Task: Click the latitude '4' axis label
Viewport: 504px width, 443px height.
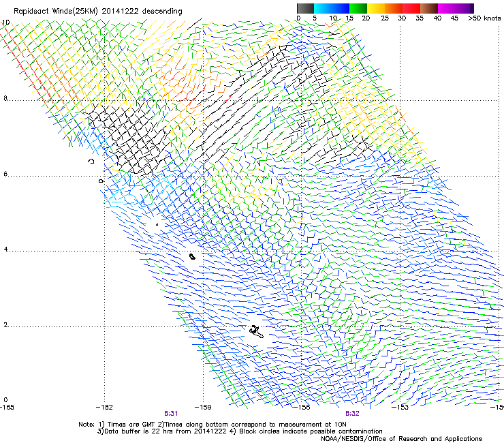Action: click(x=5, y=249)
